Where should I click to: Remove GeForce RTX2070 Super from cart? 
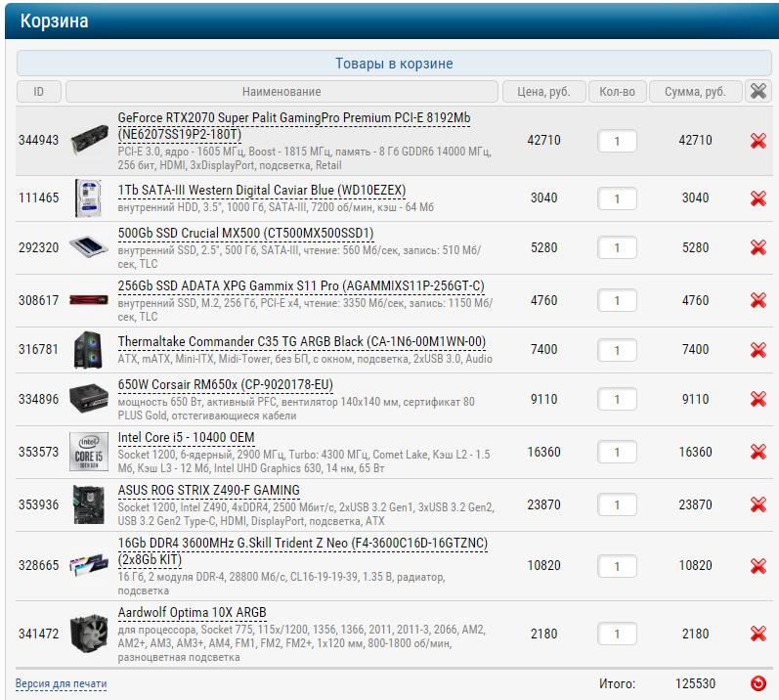click(x=758, y=141)
